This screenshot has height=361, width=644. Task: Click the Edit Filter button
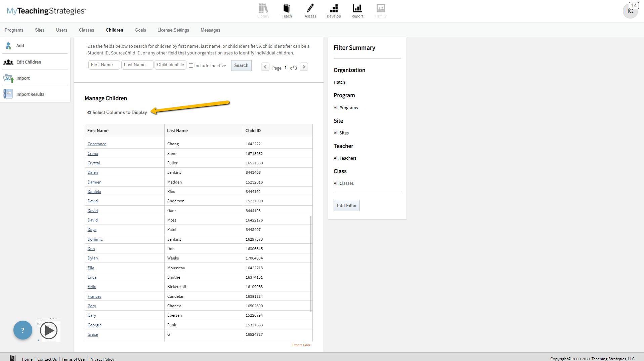pos(346,205)
